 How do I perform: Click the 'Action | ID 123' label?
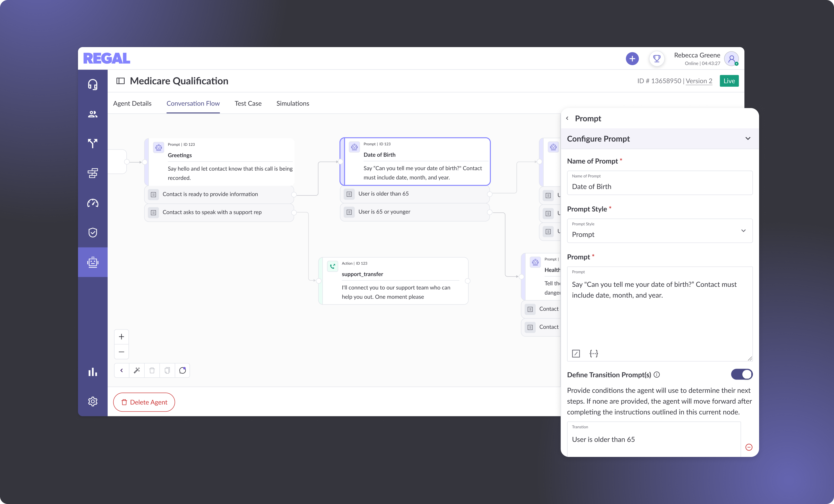(354, 263)
